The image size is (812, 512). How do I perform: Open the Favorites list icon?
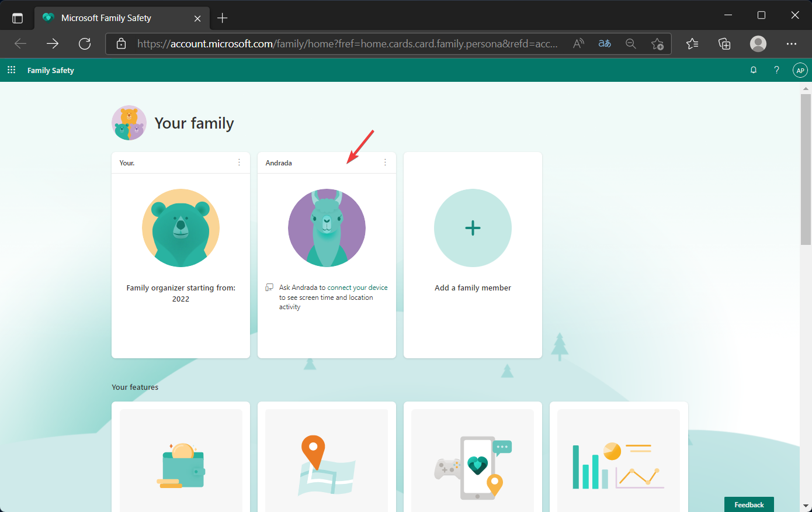(x=692, y=44)
